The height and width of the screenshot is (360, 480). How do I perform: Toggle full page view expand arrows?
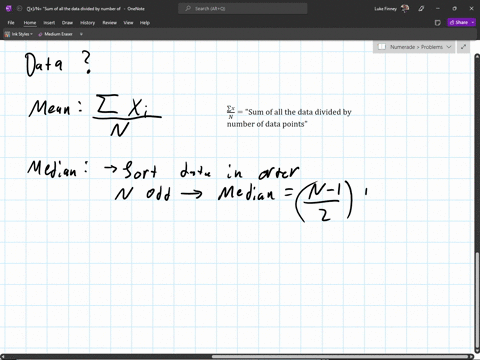[x=463, y=47]
